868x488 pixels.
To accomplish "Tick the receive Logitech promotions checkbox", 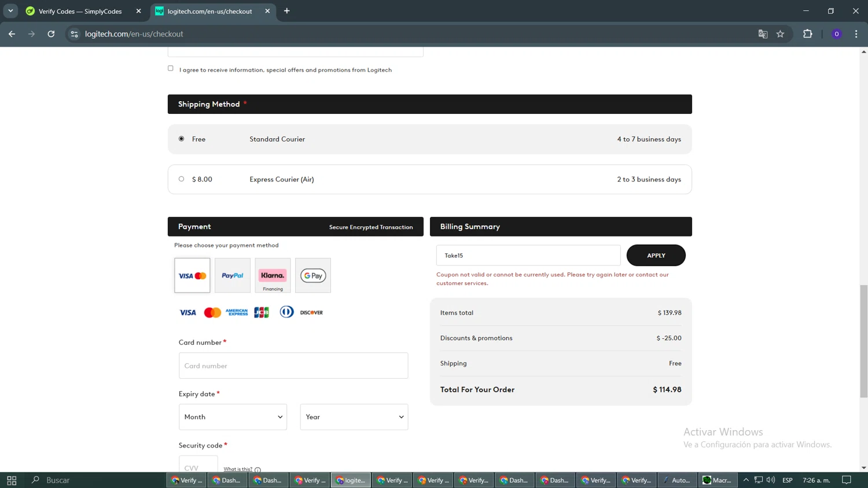I will click(171, 68).
